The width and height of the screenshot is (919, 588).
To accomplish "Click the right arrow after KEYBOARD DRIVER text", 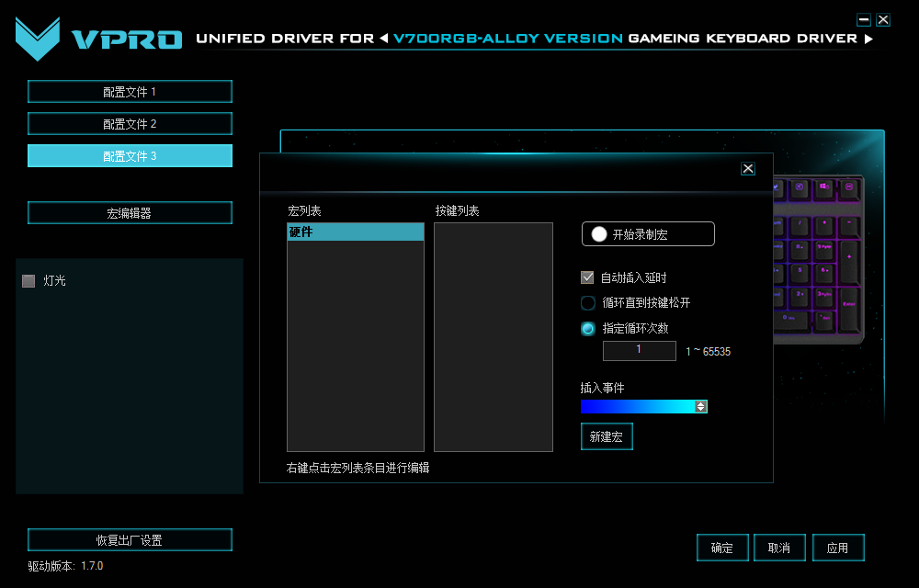I will click(x=869, y=38).
